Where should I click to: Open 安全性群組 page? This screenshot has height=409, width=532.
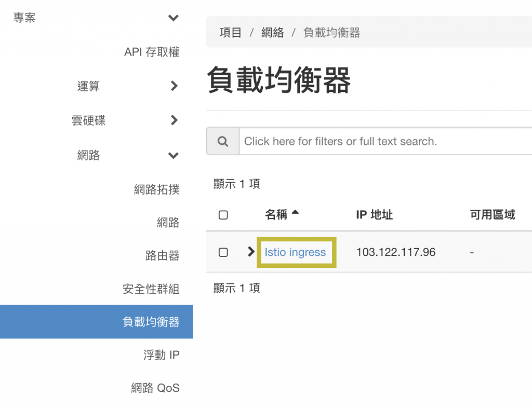pyautogui.click(x=151, y=289)
